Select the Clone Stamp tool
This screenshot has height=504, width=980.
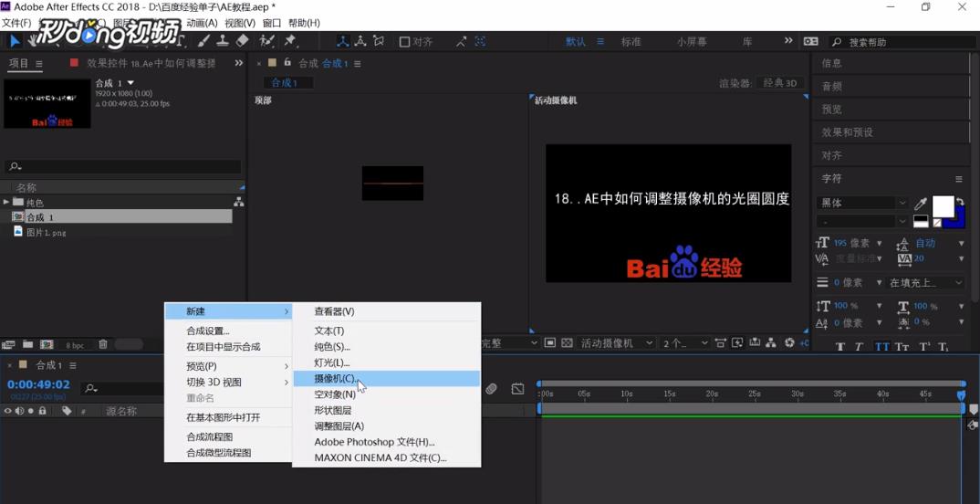pyautogui.click(x=223, y=41)
